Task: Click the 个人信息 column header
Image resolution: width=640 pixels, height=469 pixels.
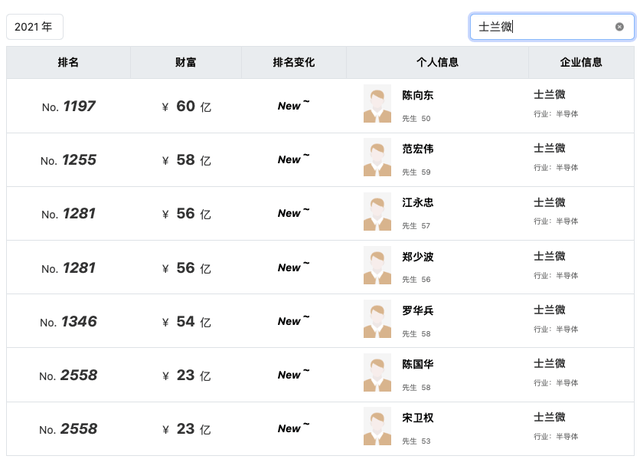Action: [437, 62]
